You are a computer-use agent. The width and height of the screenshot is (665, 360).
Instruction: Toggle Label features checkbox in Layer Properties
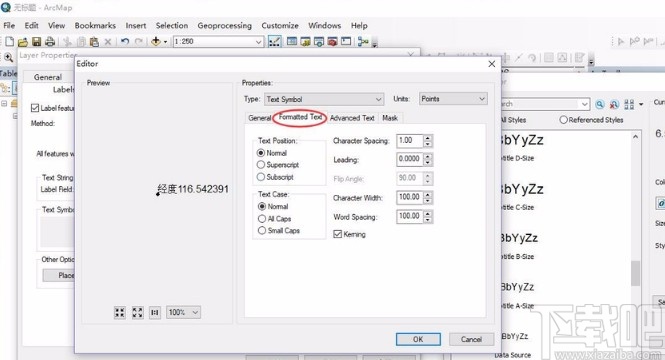coord(35,108)
